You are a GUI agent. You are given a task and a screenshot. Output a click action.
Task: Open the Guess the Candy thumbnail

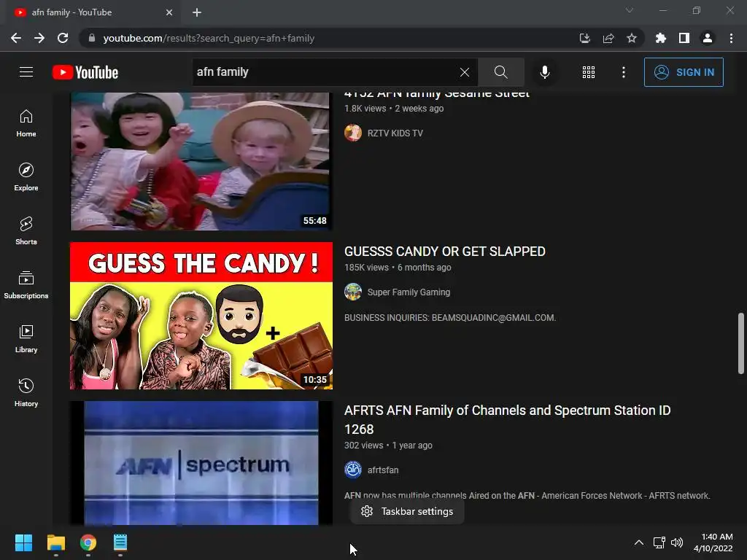201,316
